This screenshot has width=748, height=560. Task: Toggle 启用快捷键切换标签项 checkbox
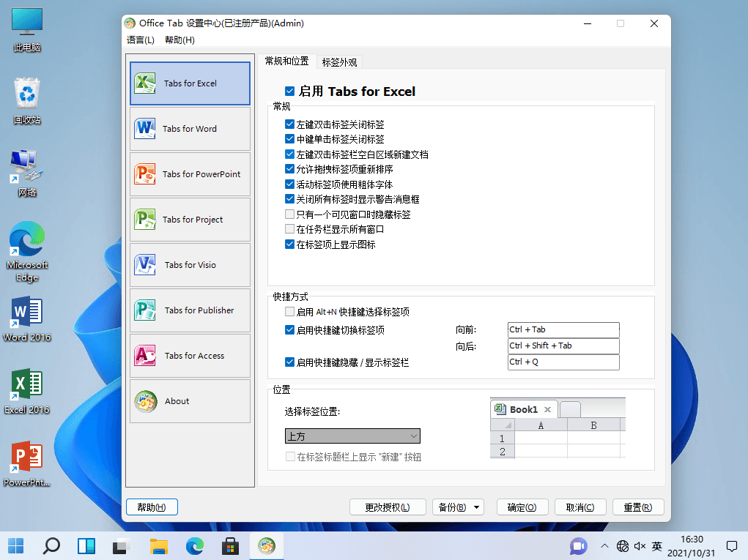point(289,330)
